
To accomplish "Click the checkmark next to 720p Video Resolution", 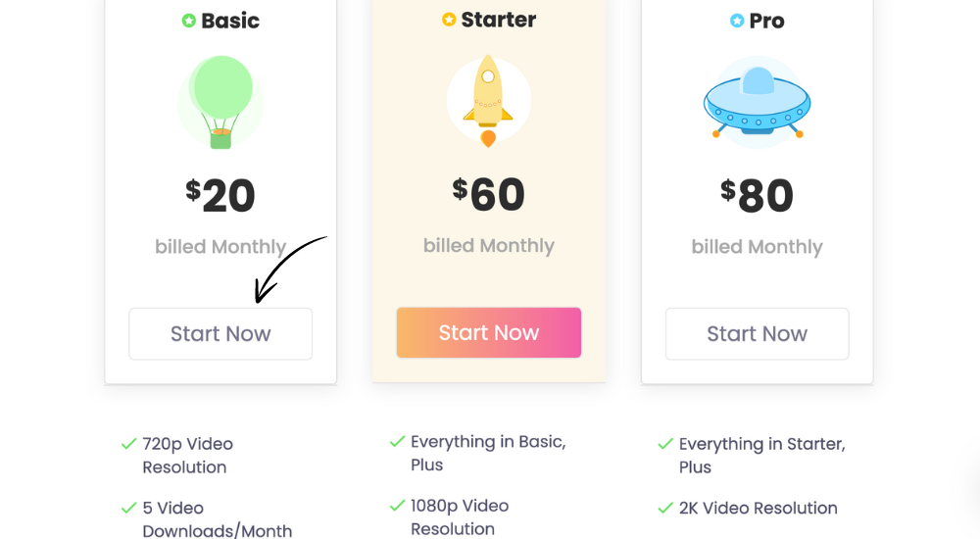I will [128, 444].
